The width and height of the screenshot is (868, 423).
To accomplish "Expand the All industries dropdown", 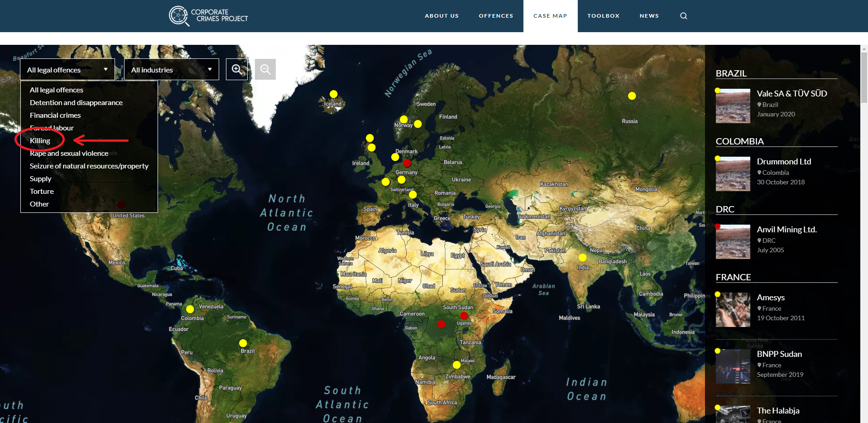I will [171, 70].
